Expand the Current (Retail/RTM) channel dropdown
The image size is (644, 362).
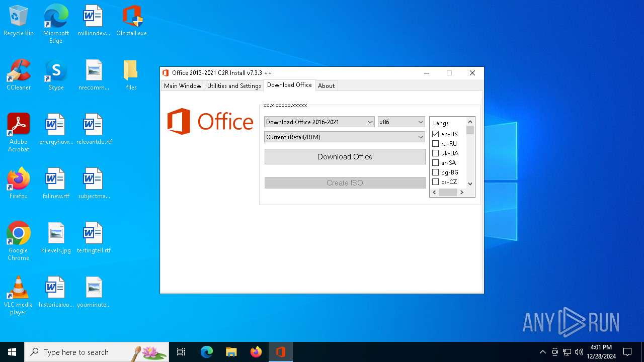click(345, 137)
